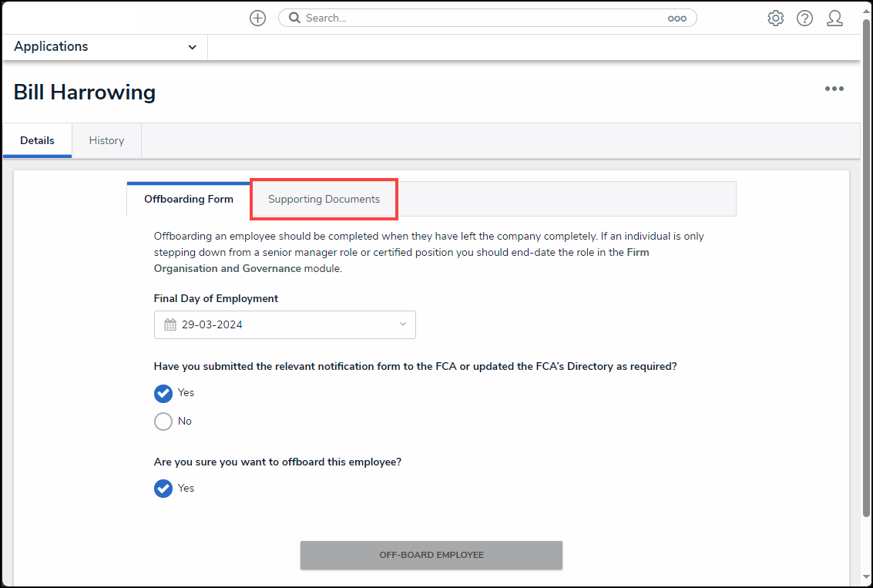Toggle Yes to confirm offboarding employee
The height and width of the screenshot is (588, 873).
(163, 489)
